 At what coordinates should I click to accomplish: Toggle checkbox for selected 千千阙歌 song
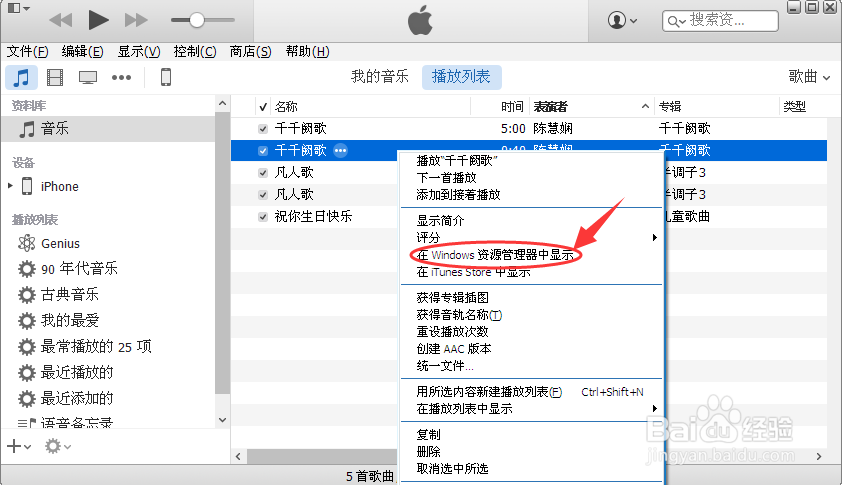tap(263, 151)
